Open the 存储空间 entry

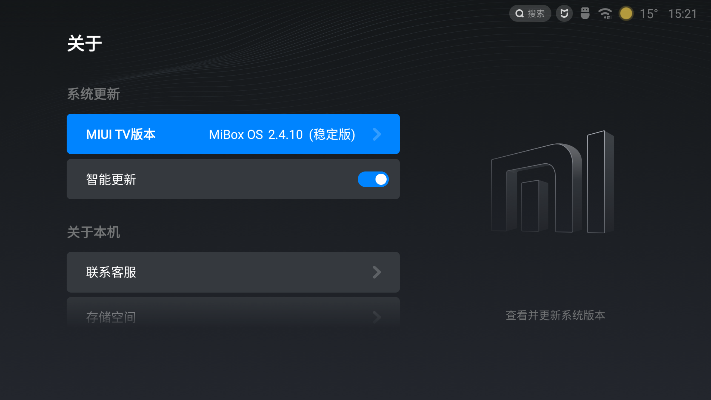[200, 317]
